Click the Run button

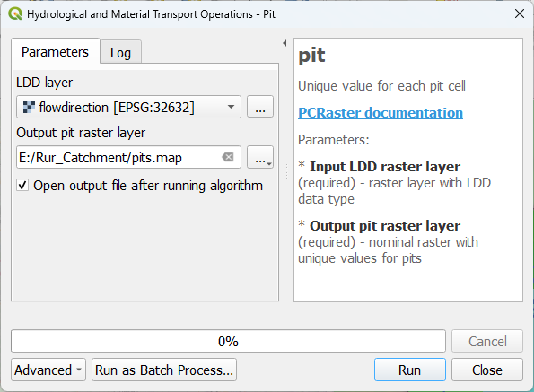[409, 370]
